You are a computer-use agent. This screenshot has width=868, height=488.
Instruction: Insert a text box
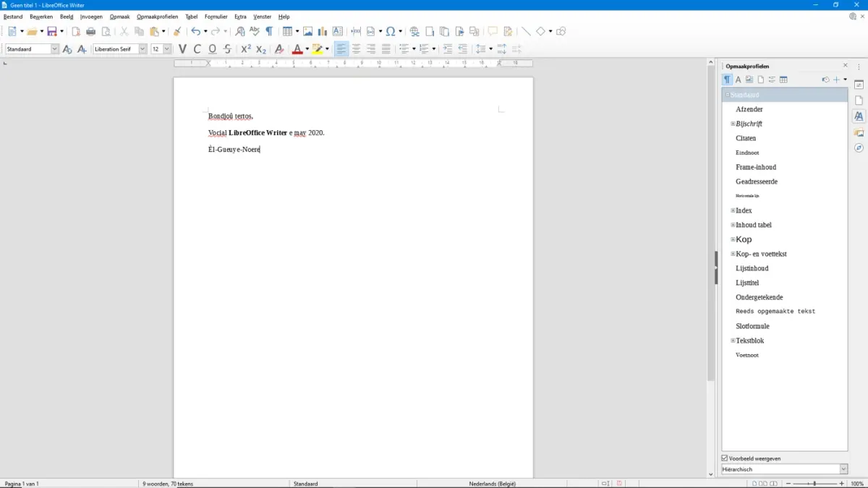click(338, 31)
